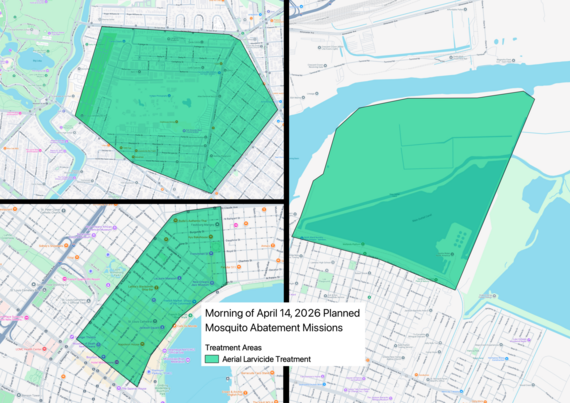Click the 'Mosquito Abatement Missions' title line
The height and width of the screenshot is (403, 570).
click(x=274, y=328)
